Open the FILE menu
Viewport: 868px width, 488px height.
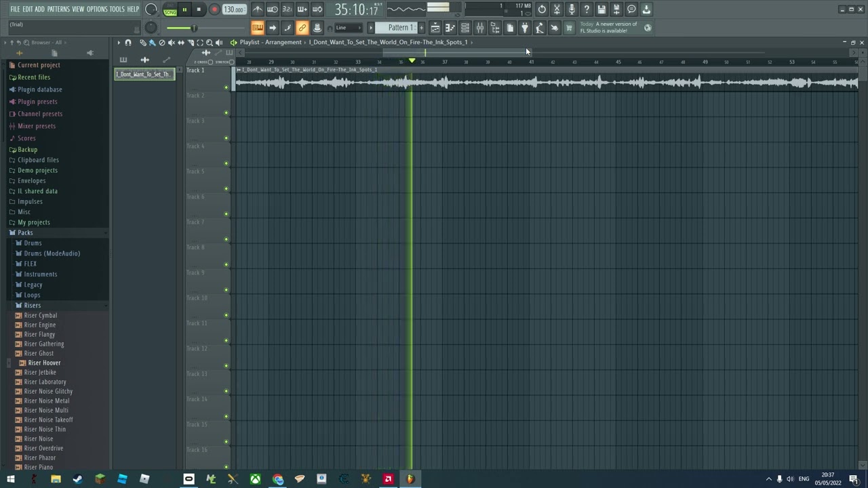[15, 9]
